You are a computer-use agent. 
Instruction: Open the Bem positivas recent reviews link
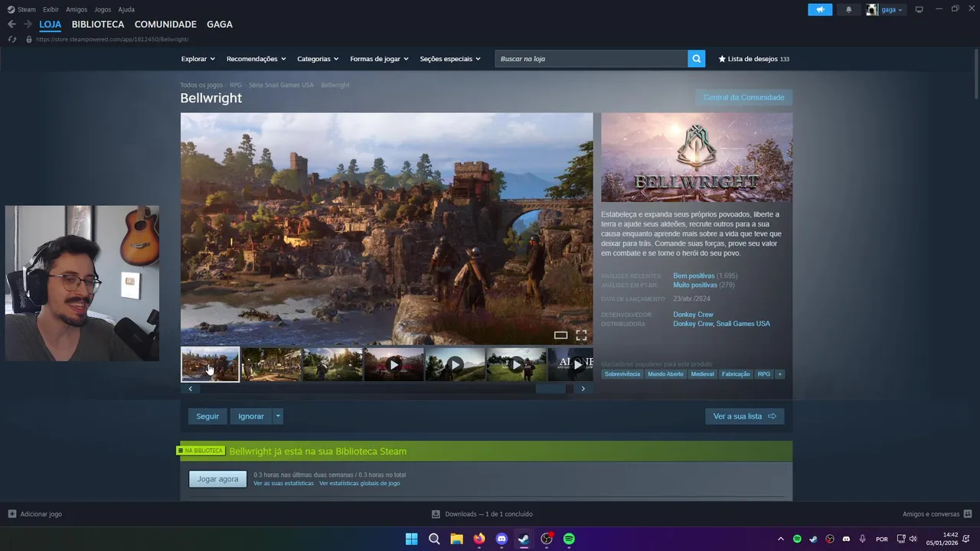(694, 275)
